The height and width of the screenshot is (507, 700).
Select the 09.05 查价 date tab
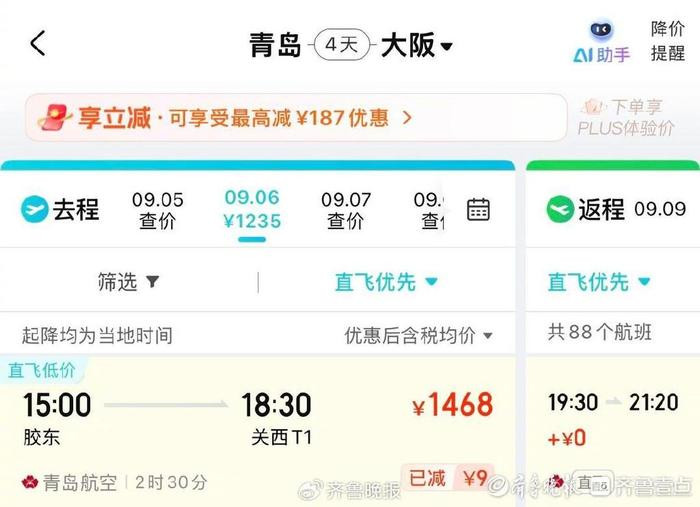[158, 210]
